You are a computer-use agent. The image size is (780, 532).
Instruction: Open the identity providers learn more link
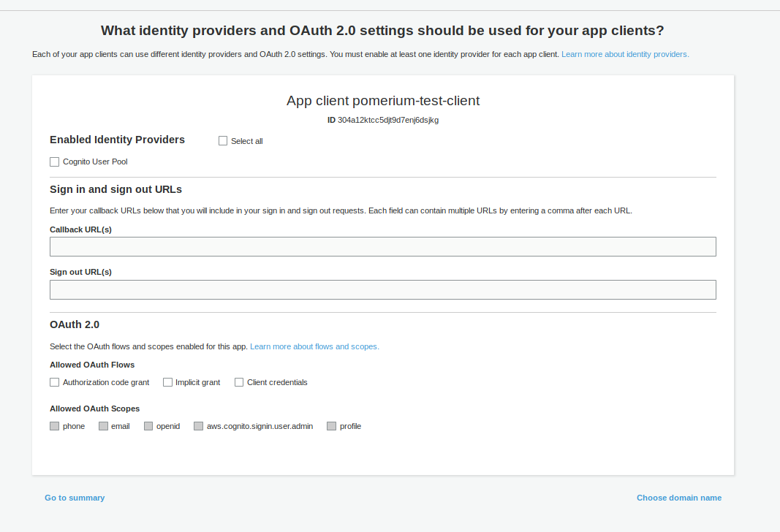tap(624, 54)
